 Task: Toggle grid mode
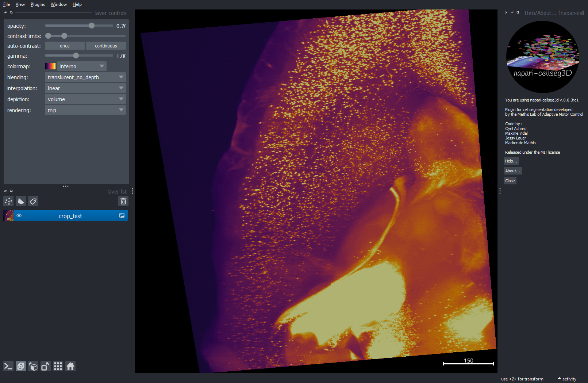click(58, 366)
